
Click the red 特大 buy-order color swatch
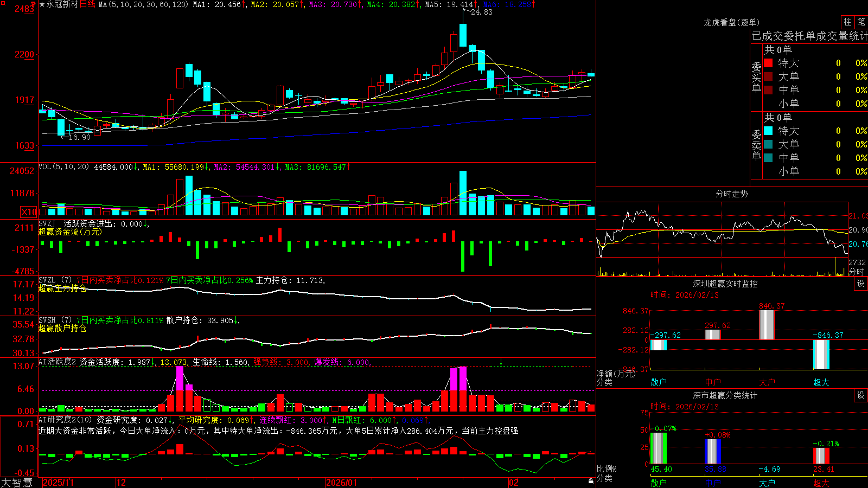pos(768,63)
